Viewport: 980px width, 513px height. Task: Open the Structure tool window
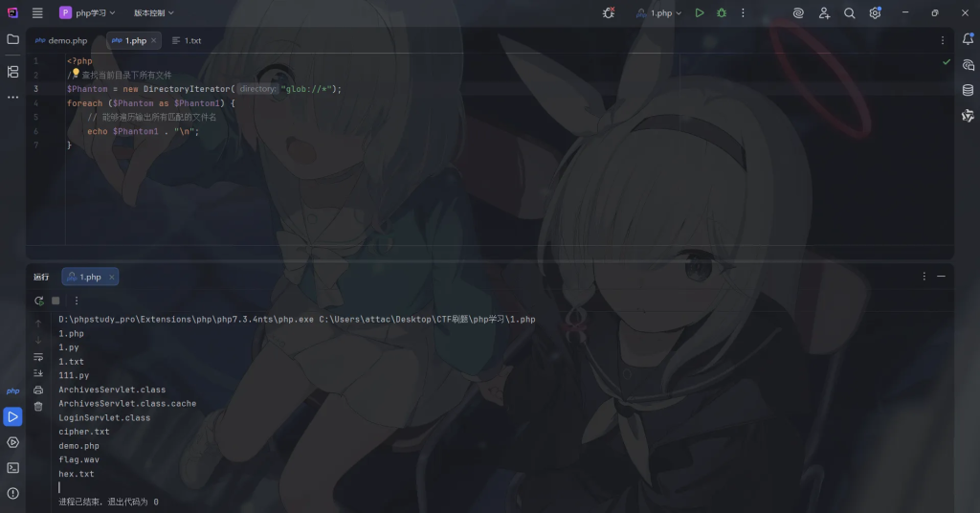pos(13,72)
